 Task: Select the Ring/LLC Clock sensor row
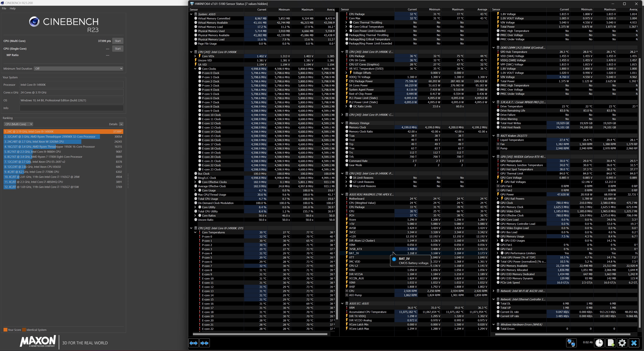tap(264, 178)
